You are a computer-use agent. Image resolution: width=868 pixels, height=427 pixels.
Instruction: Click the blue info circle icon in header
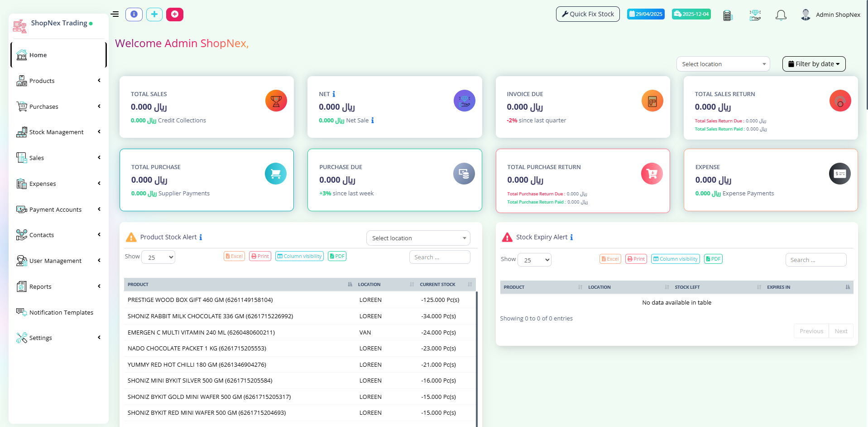134,15
